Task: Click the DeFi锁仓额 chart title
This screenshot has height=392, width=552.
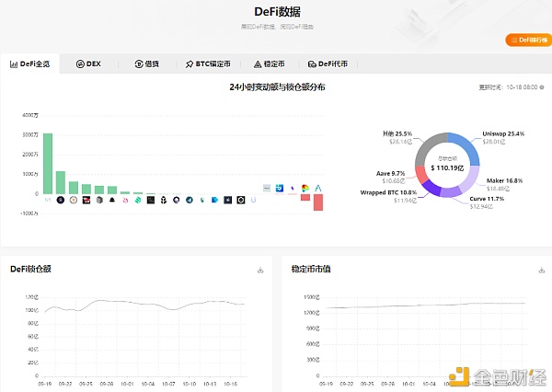Action: click(x=30, y=269)
